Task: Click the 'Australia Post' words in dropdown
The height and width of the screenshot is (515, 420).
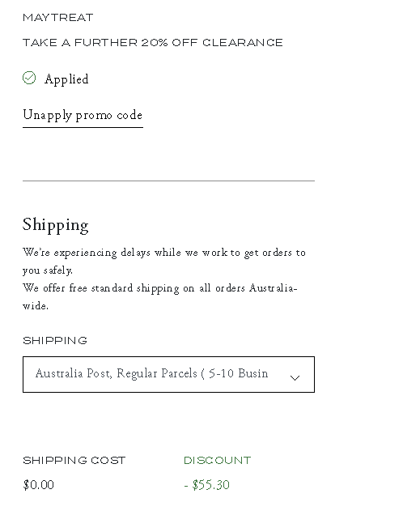Action: pyautogui.click(x=74, y=373)
